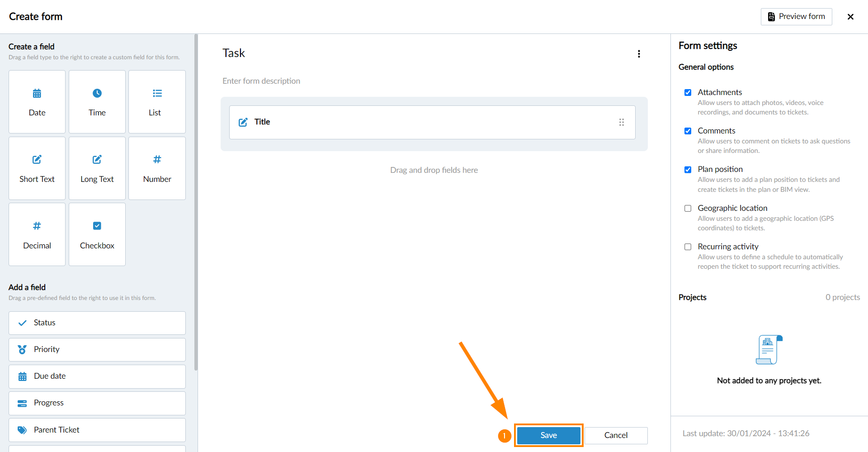This screenshot has width=868, height=452.
Task: Click the Save button
Action: point(548,435)
